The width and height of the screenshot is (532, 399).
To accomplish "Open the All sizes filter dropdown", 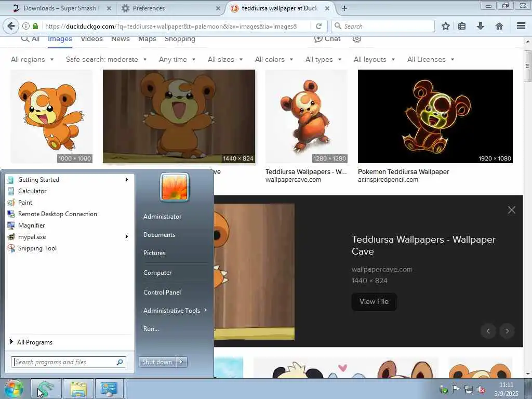I will click(225, 59).
